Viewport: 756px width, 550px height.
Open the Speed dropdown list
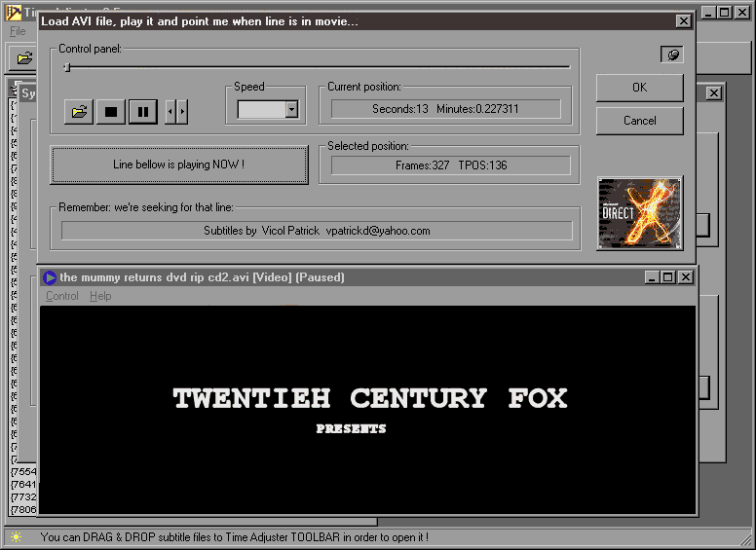(x=291, y=109)
